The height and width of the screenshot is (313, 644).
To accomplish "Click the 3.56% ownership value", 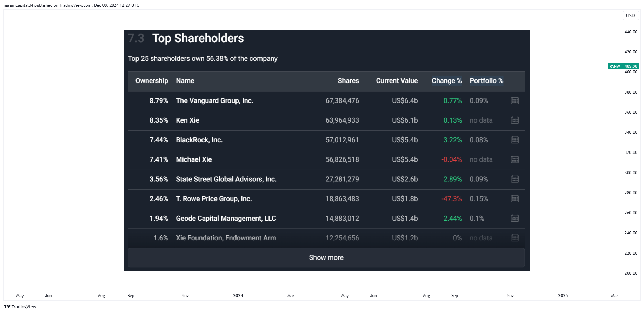I will 159,180.
